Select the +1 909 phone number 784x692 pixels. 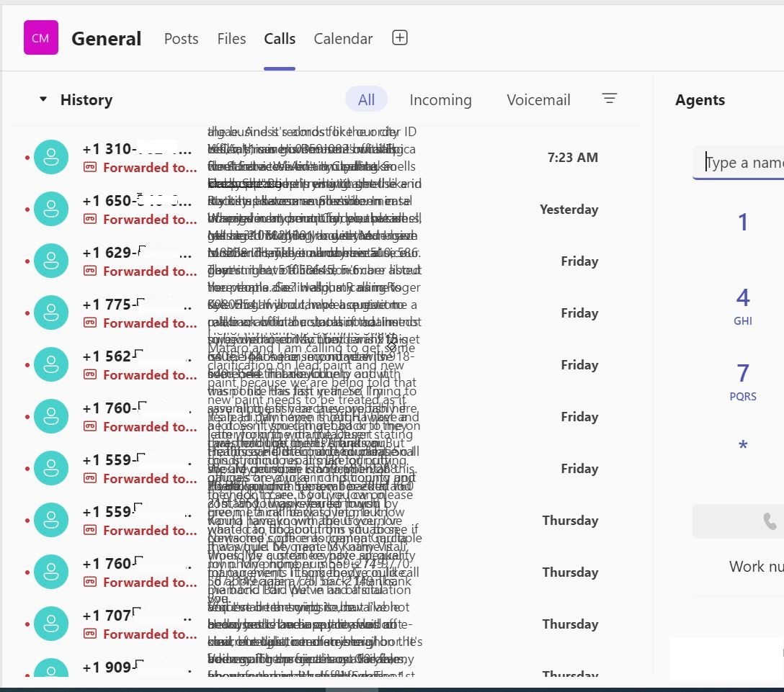tap(138, 668)
